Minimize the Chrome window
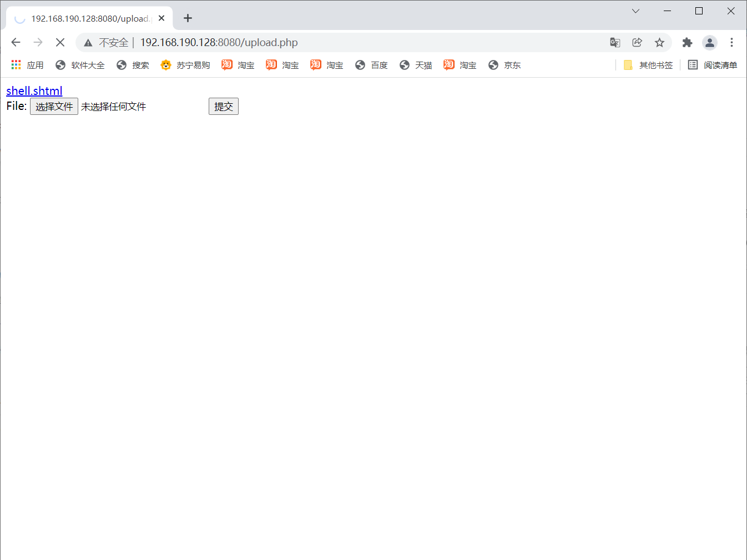The height and width of the screenshot is (560, 747). 668,11
